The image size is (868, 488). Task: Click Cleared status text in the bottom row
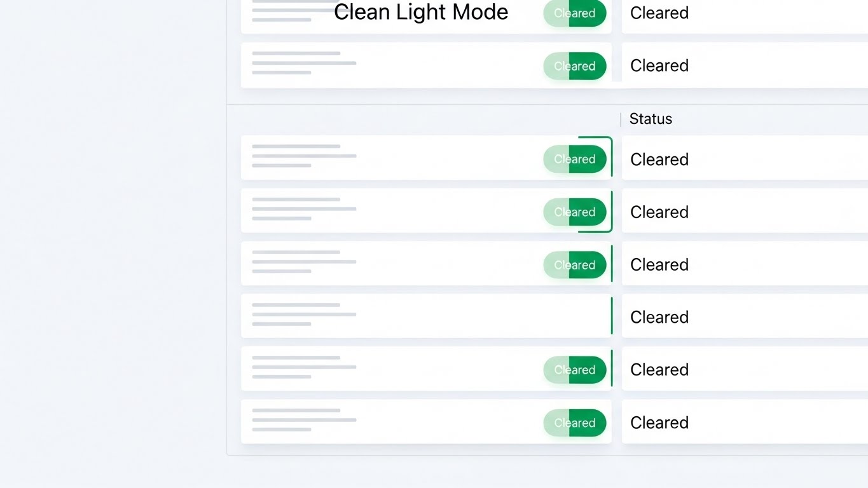659,423
